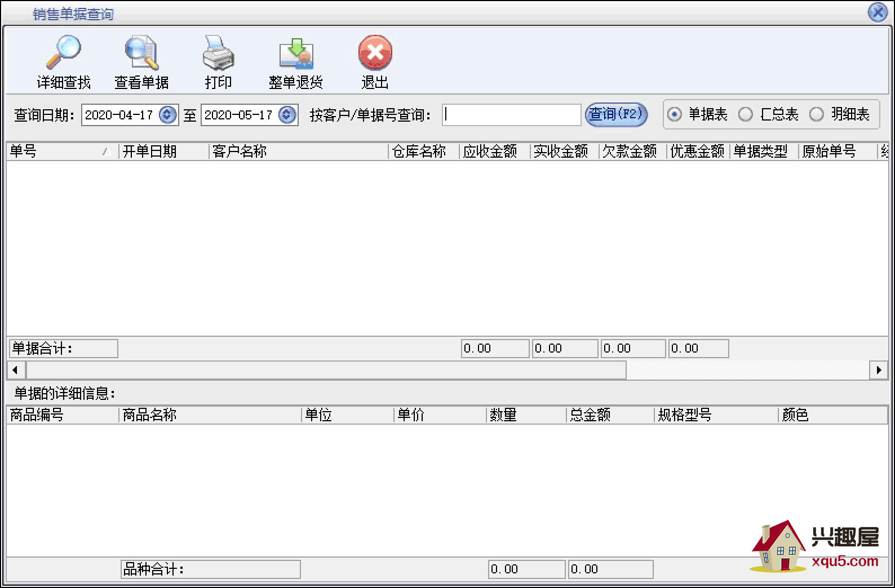Open end date picker for 2020-05-17
895x588 pixels.
(x=287, y=115)
